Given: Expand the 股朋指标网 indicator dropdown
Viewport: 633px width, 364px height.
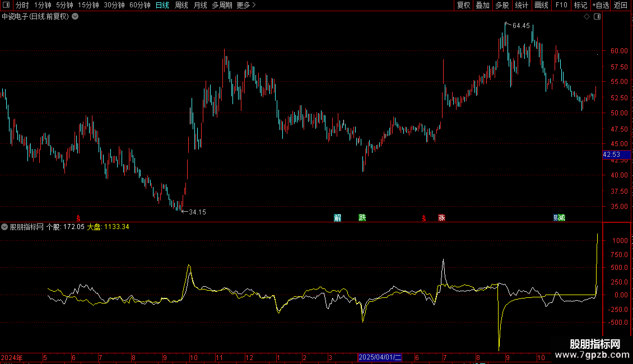Looking at the screenshot, I should 4,227.
